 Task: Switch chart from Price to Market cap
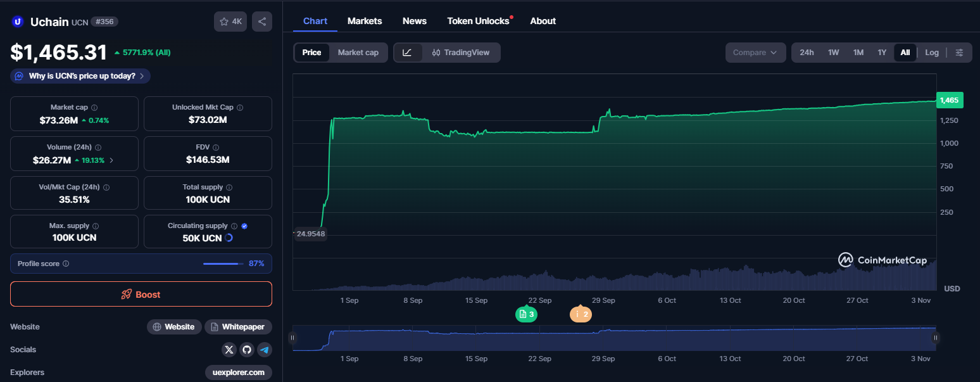(x=358, y=53)
